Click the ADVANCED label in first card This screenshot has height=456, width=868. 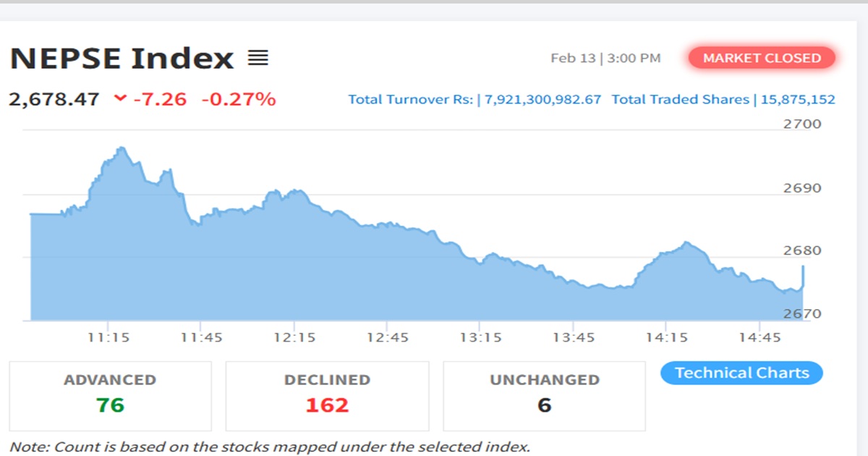(110, 379)
